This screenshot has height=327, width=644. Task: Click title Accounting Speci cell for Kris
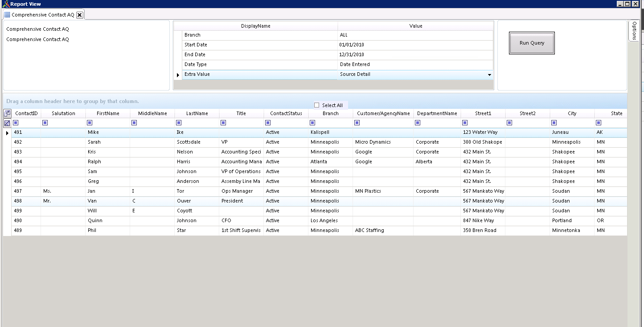click(242, 152)
